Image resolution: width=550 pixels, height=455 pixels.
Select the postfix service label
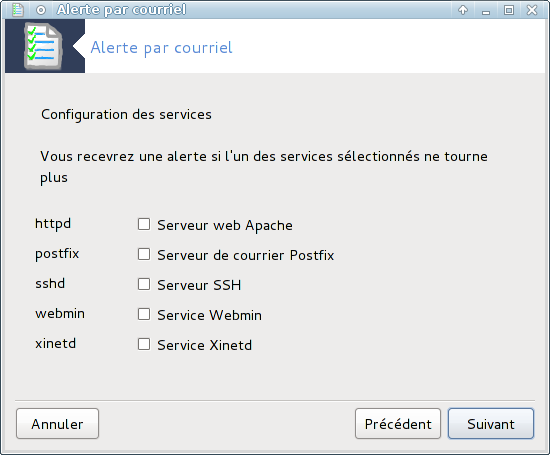pos(57,254)
